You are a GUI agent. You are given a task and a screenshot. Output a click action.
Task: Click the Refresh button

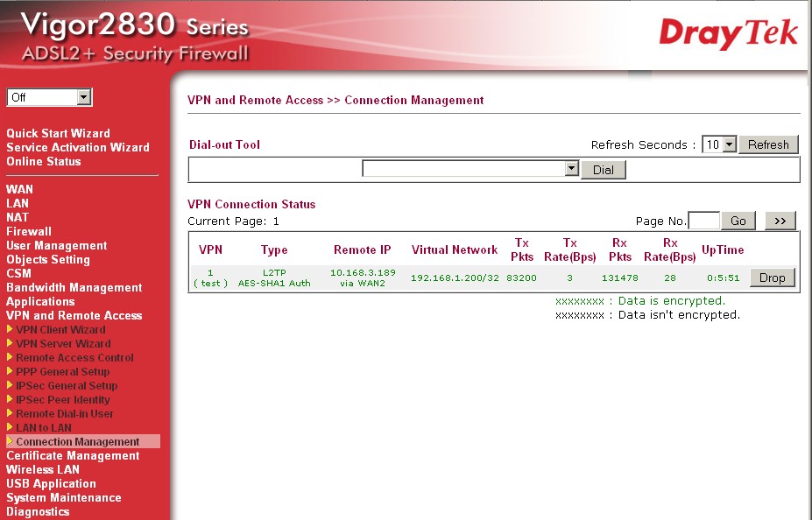768,144
